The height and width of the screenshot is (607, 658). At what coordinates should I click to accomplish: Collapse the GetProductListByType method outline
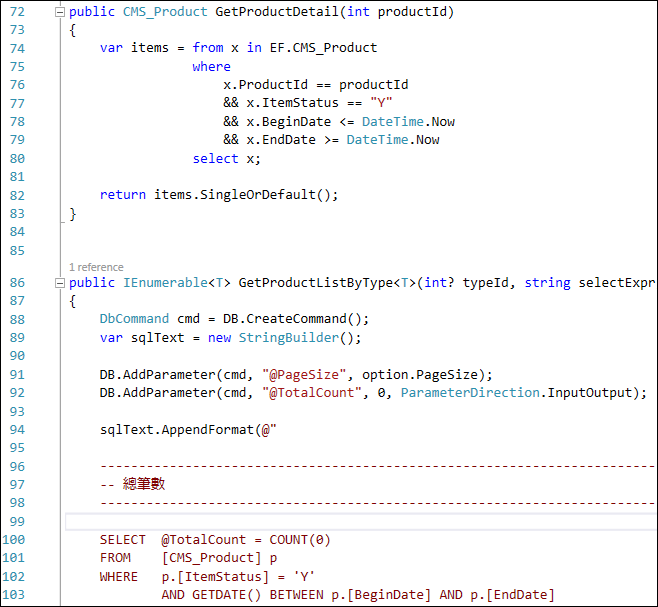click(60, 283)
